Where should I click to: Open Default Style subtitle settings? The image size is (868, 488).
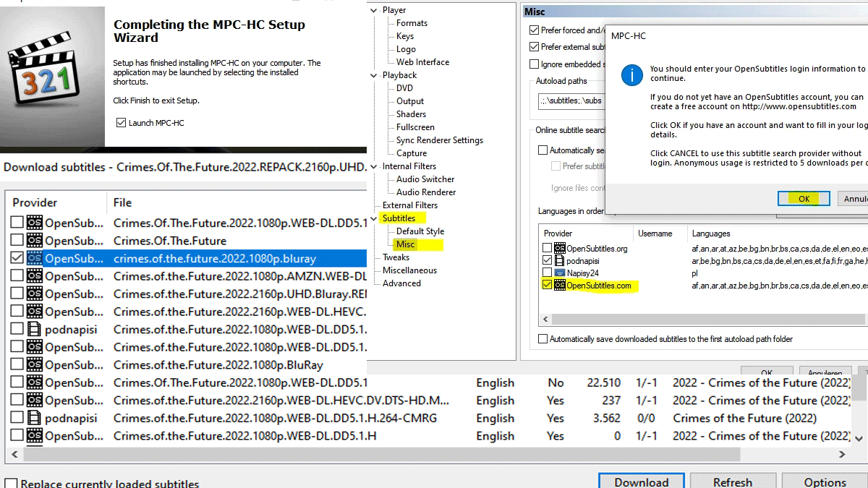(x=420, y=231)
